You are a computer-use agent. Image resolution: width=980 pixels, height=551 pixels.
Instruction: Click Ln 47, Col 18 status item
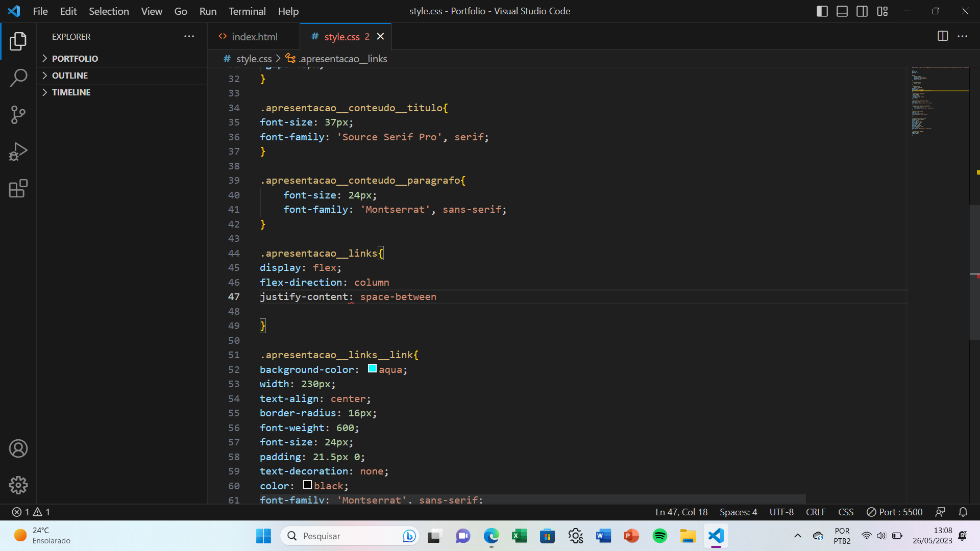tap(681, 512)
